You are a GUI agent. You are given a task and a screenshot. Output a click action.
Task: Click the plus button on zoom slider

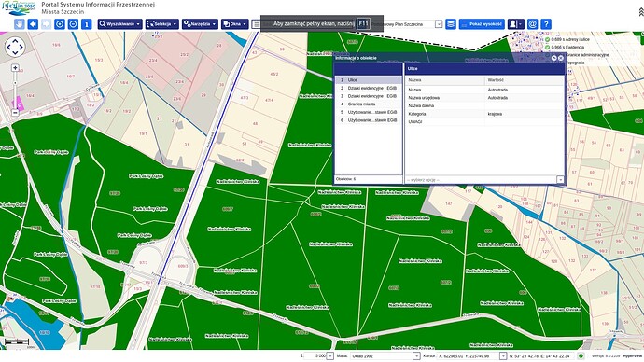coord(15,68)
